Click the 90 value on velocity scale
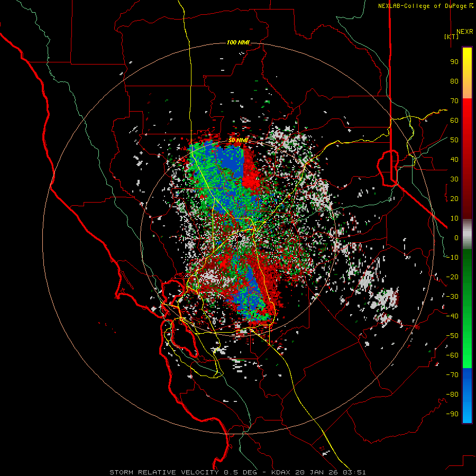 pos(454,62)
